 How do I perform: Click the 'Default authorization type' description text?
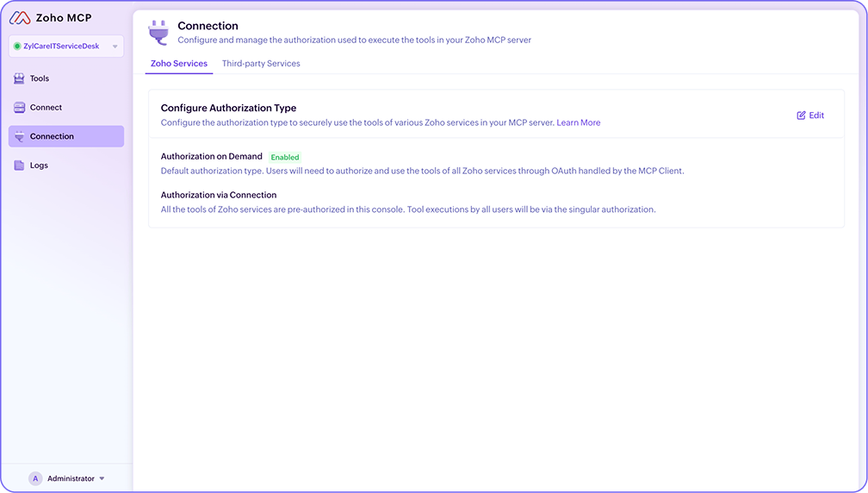(422, 171)
